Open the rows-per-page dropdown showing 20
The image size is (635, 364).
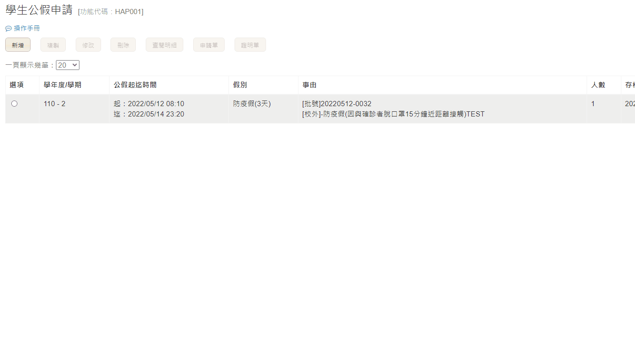pyautogui.click(x=68, y=65)
